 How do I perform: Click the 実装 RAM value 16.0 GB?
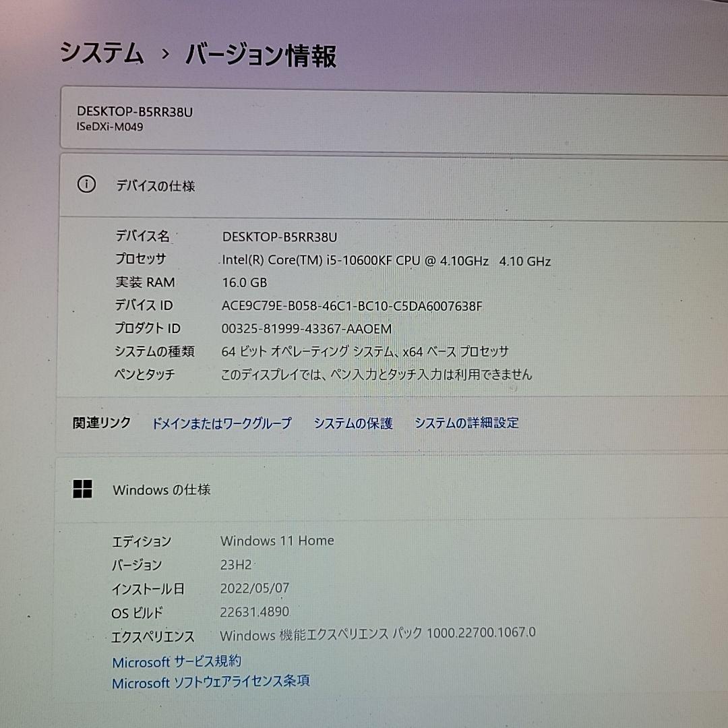(x=243, y=282)
